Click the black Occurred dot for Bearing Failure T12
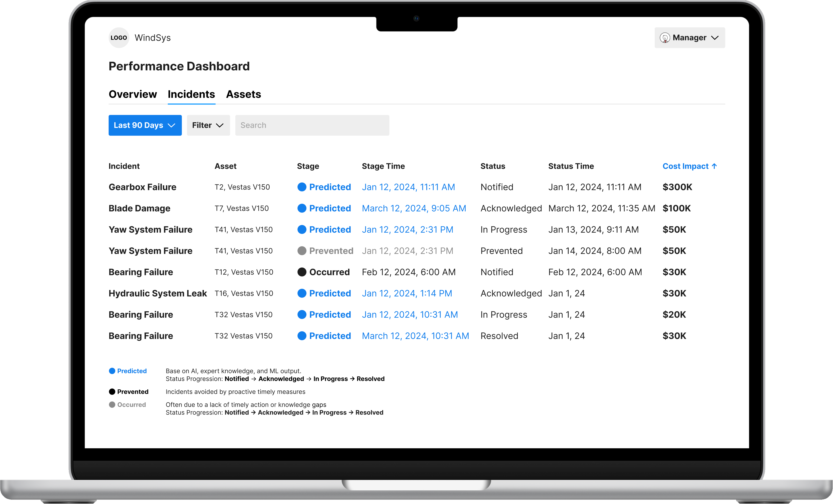Viewport: 833px width, 504px height. point(301,272)
